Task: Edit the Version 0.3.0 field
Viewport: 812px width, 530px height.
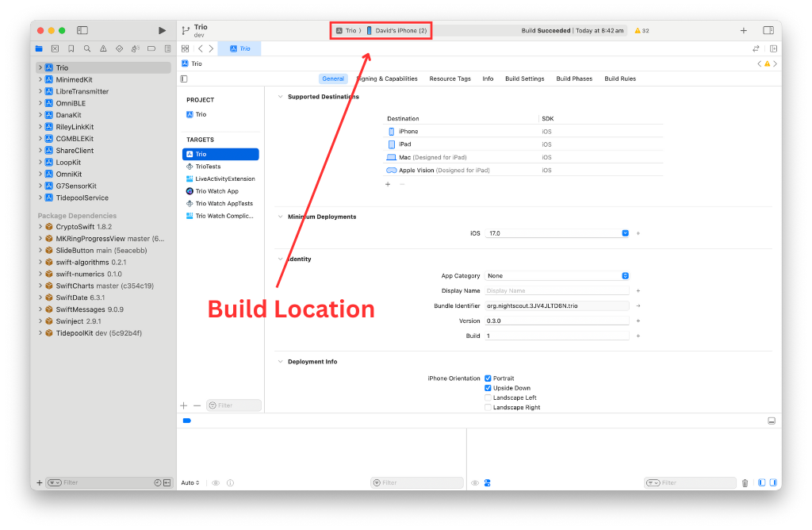Action: pyautogui.click(x=557, y=321)
